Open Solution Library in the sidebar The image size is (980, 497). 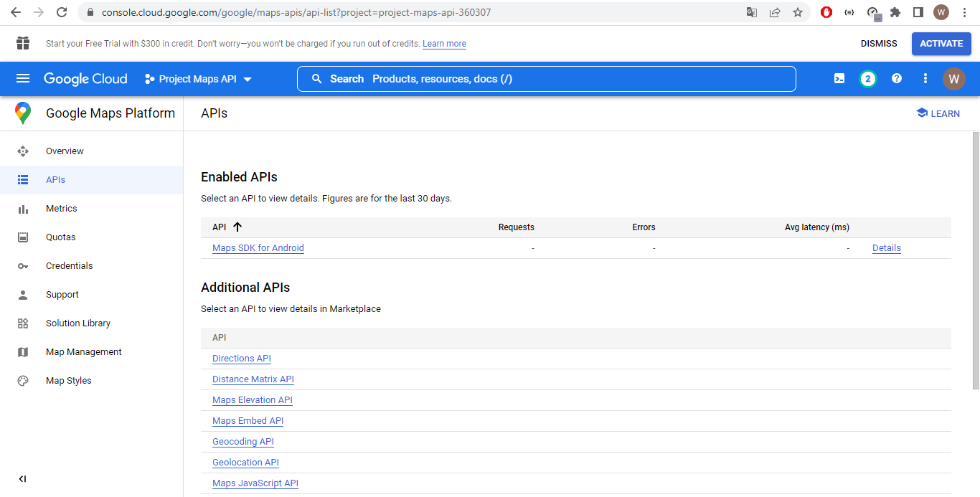coord(92,323)
